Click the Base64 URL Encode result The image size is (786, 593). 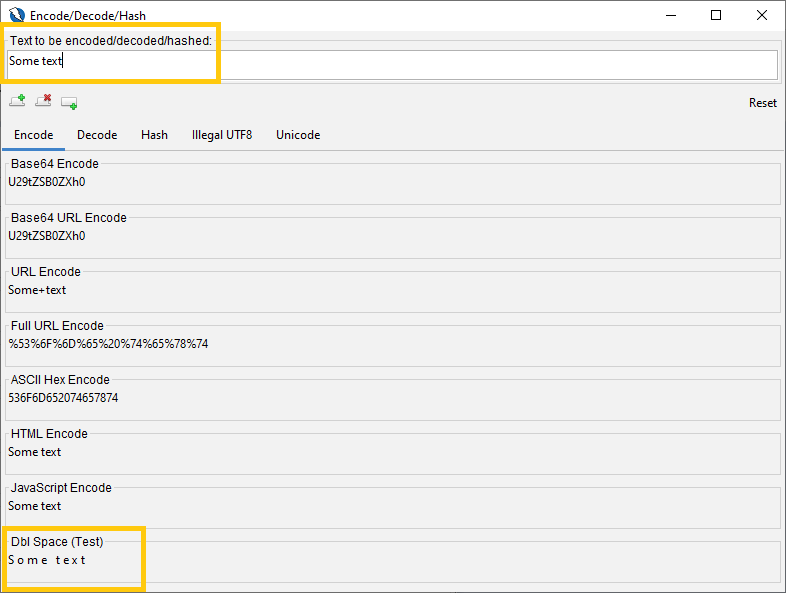coord(47,236)
